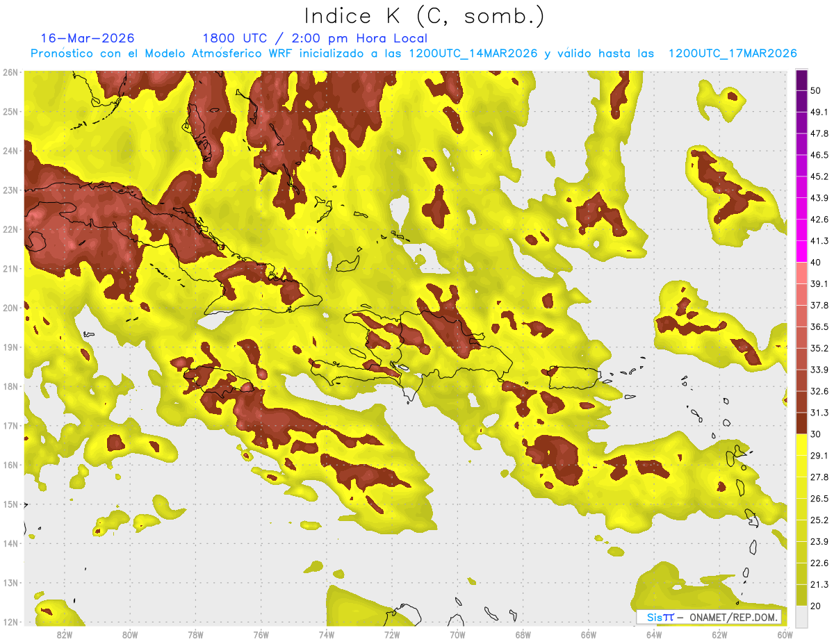Select the date label '16-Mar-2026'

88,38
